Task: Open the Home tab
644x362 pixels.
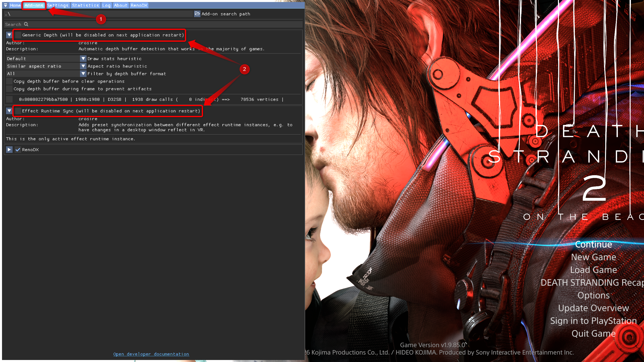Action: tap(15, 5)
